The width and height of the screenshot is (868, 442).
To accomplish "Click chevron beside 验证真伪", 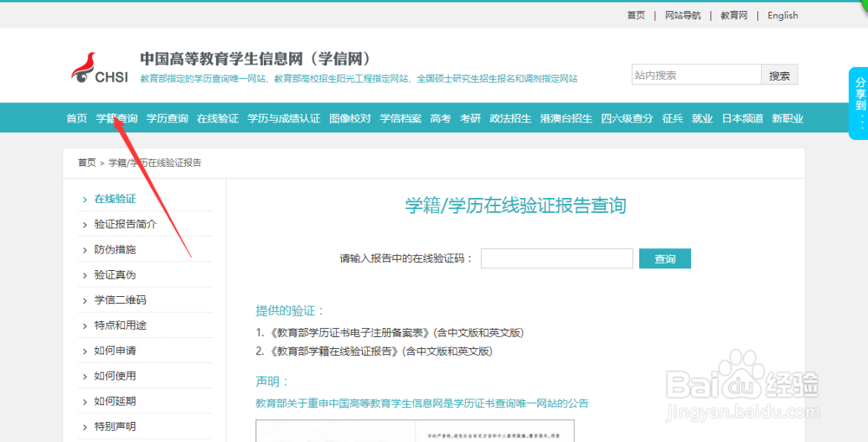I will click(x=85, y=275).
